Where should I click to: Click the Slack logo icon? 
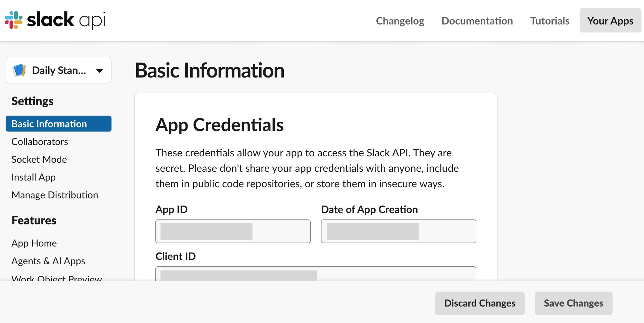coord(13,20)
